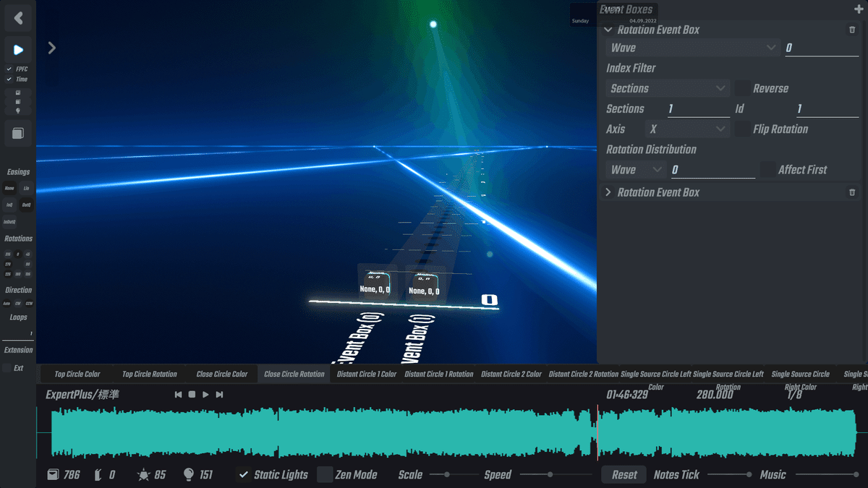
Task: Select the OutQ easing option
Action: (26, 205)
